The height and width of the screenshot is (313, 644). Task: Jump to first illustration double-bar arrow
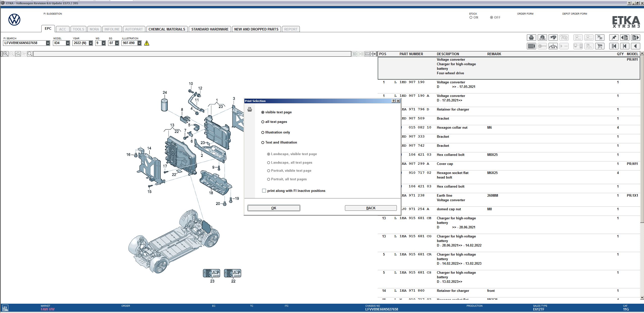coord(614,46)
